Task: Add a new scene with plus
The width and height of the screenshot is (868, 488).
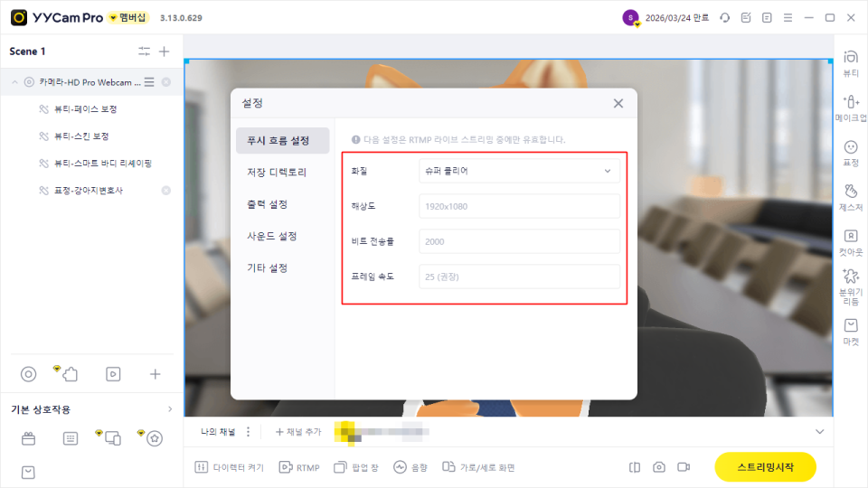Action: pyautogui.click(x=164, y=52)
